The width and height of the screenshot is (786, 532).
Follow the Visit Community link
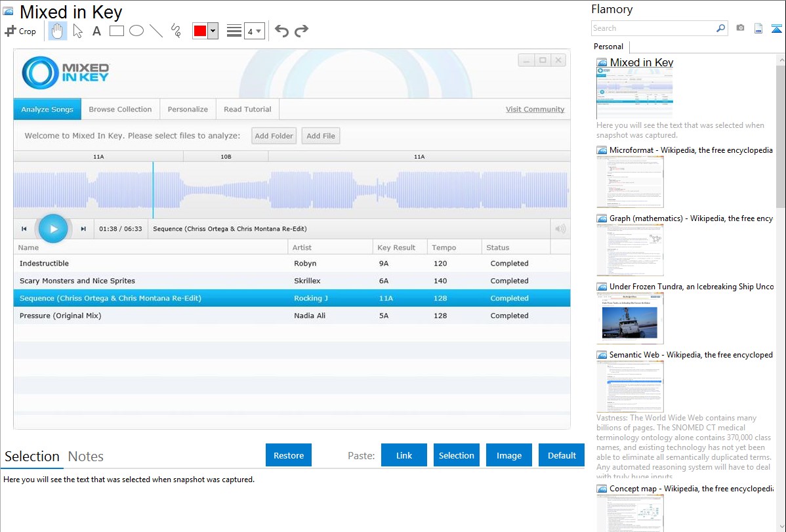(x=535, y=110)
